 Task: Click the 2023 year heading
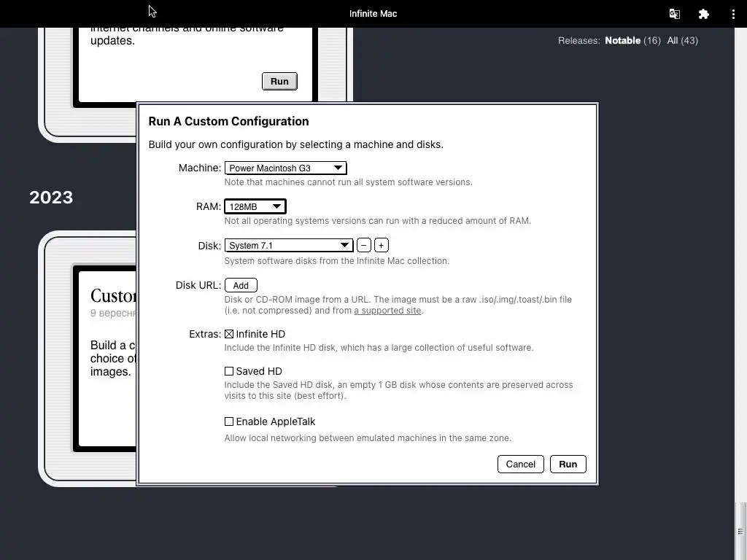click(x=51, y=197)
